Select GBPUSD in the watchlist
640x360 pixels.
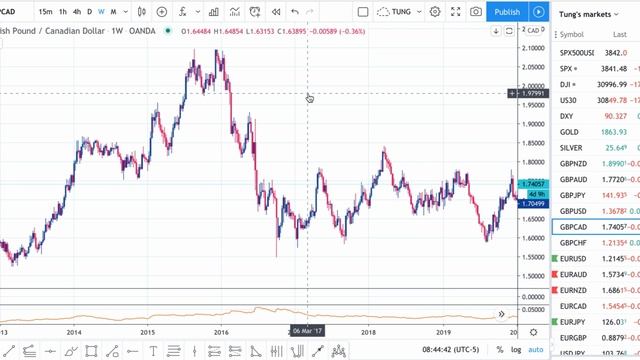pos(596,211)
